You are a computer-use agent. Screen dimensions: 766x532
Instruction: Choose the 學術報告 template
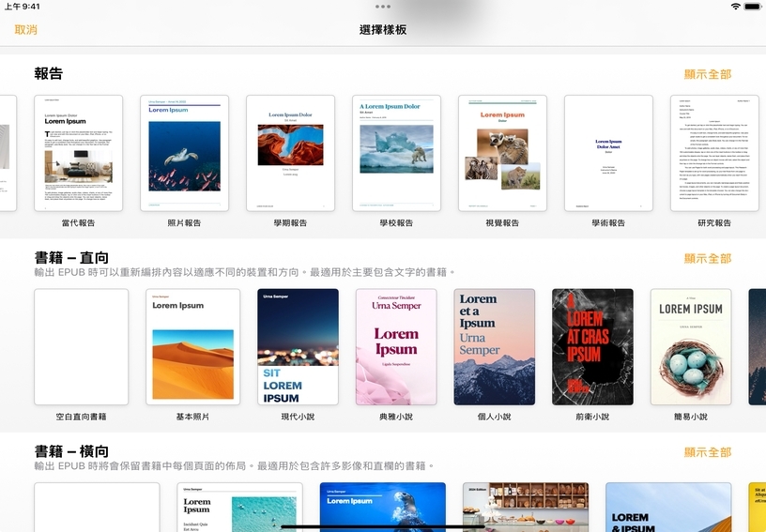(x=608, y=153)
